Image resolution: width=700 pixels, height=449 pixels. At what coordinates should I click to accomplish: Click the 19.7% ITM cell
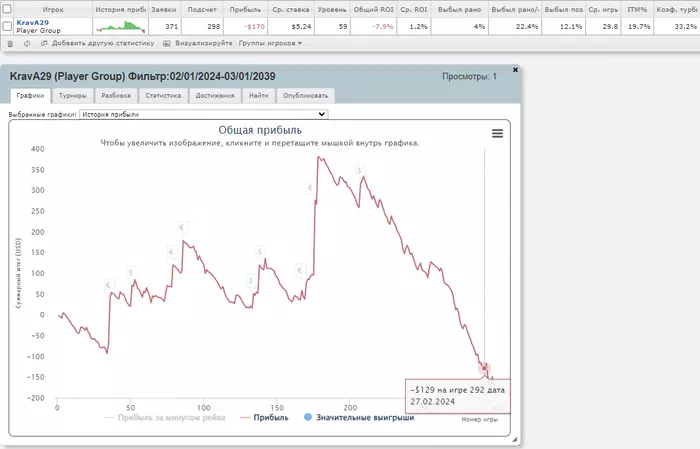tap(639, 27)
